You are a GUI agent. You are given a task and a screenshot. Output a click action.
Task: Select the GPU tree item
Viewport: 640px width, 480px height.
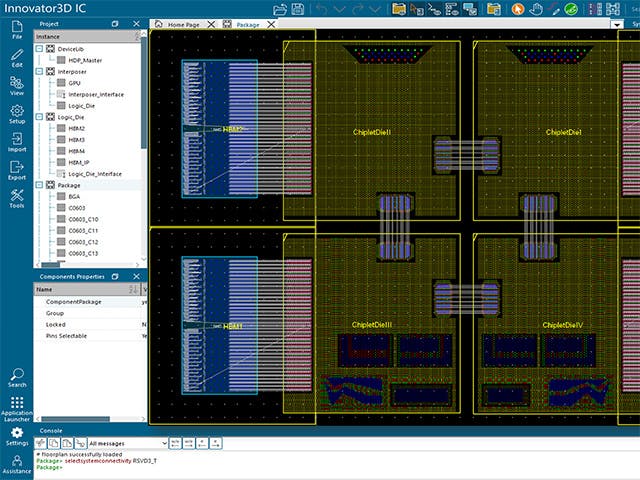point(69,83)
